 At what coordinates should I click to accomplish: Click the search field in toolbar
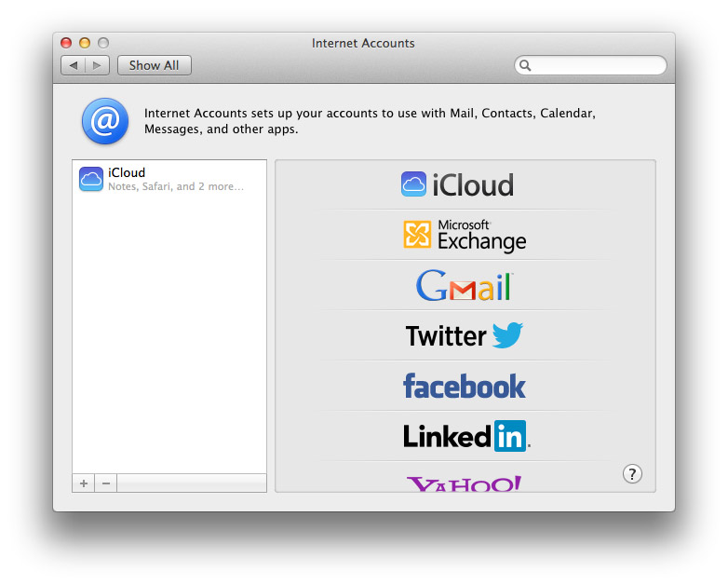(x=590, y=65)
